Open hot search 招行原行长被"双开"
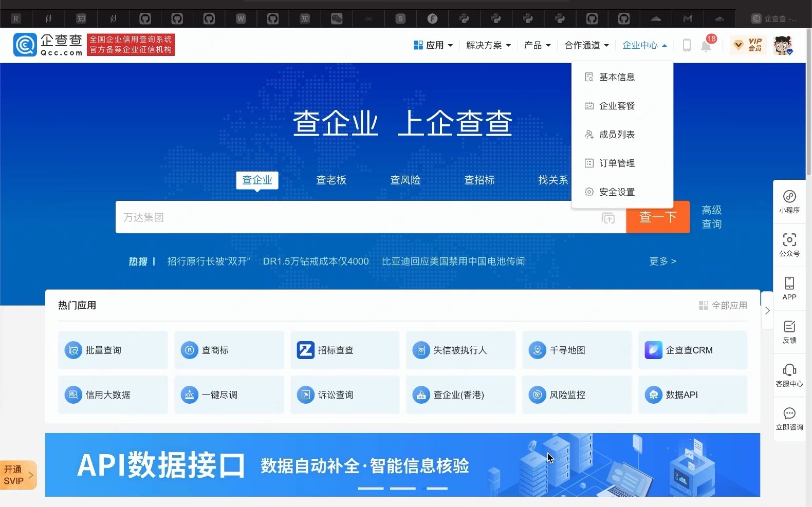Viewport: 812px width, 507px height. pyautogui.click(x=209, y=261)
